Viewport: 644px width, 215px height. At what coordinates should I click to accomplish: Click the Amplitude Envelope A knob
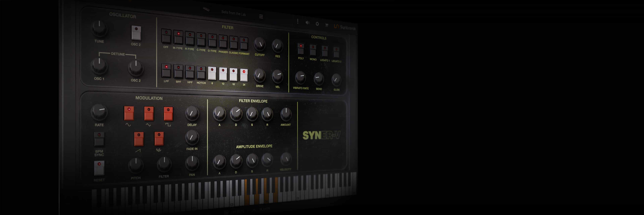(219, 162)
